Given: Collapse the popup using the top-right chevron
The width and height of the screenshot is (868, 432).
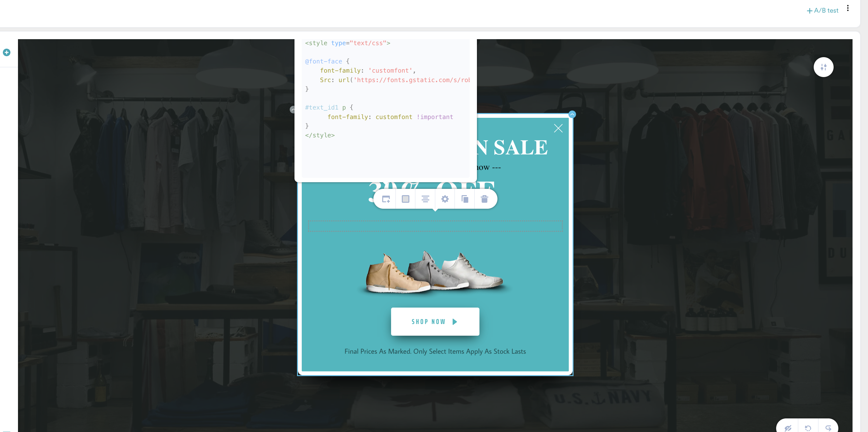Looking at the screenshot, I should (572, 114).
